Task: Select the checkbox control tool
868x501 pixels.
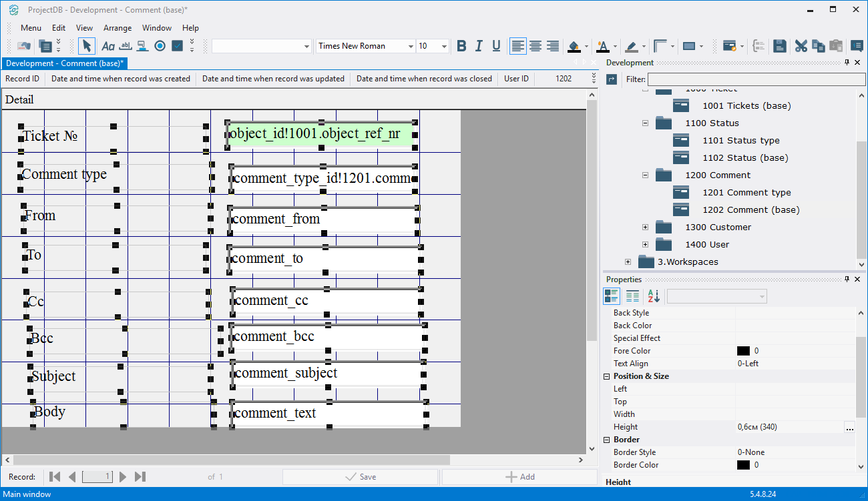Action: pos(177,46)
